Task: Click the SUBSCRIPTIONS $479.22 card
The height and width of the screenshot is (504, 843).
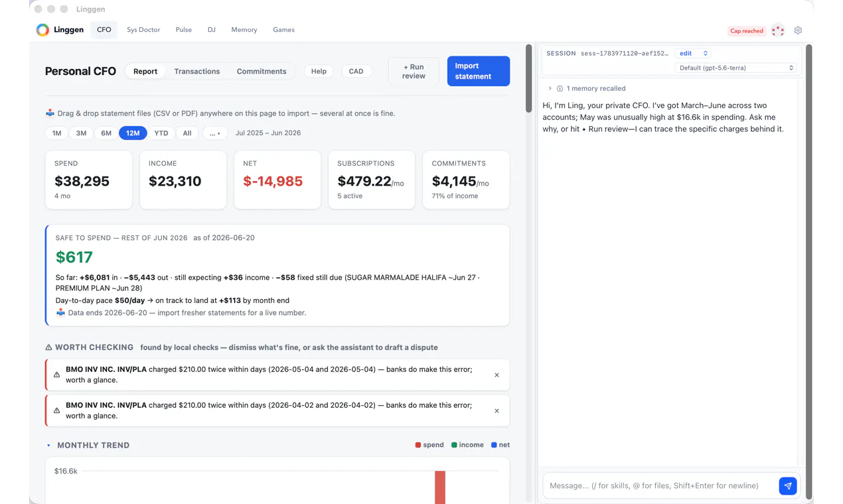Action: [372, 180]
